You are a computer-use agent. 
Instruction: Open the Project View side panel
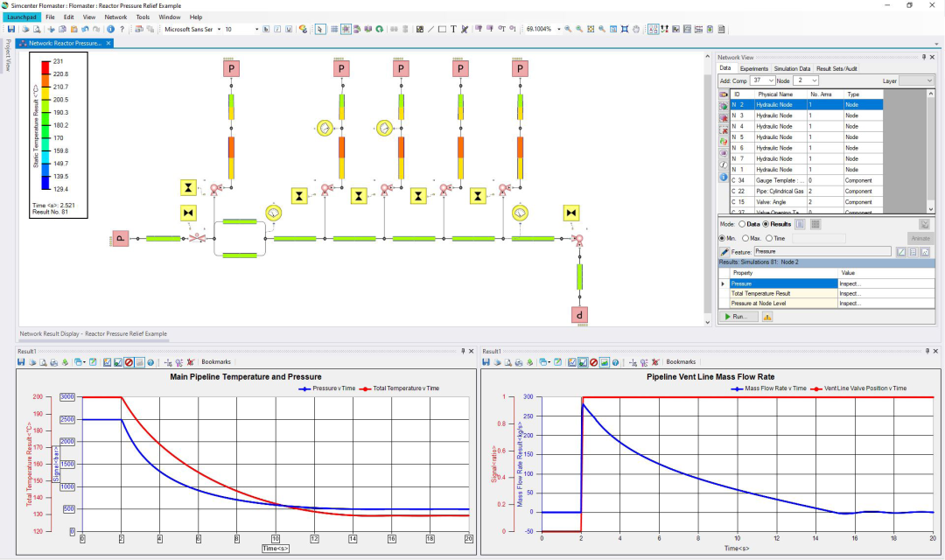point(8,55)
